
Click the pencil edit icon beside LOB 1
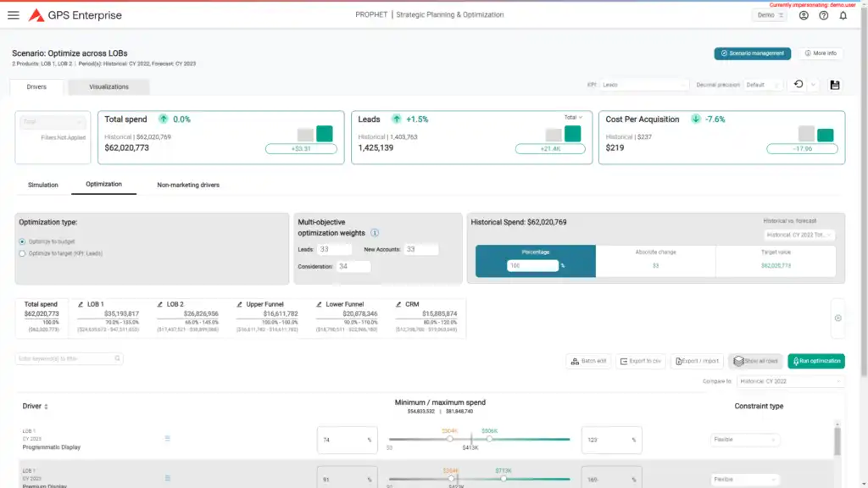click(80, 303)
